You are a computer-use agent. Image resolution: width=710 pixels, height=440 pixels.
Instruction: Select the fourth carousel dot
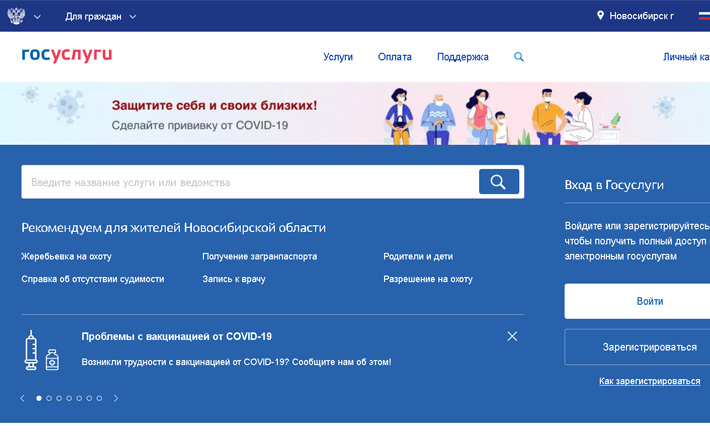coord(69,398)
